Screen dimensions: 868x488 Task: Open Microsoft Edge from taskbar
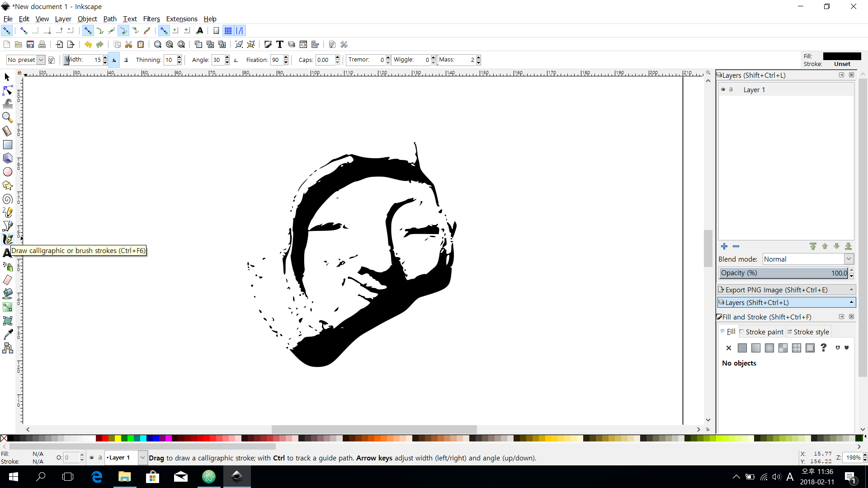97,477
